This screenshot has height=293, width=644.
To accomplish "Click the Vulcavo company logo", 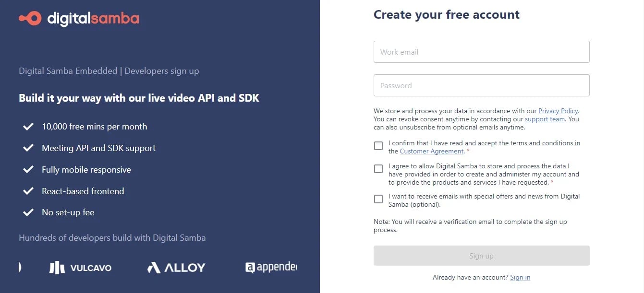I will [80, 268].
